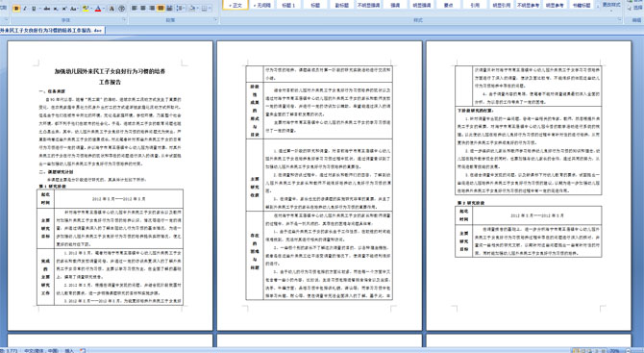Click the first page thumbnail

pos(111,186)
